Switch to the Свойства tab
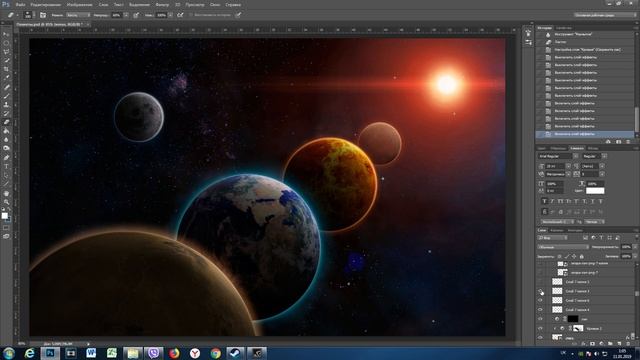Image resolution: width=640 pixels, height=360 pixels. pos(564,28)
